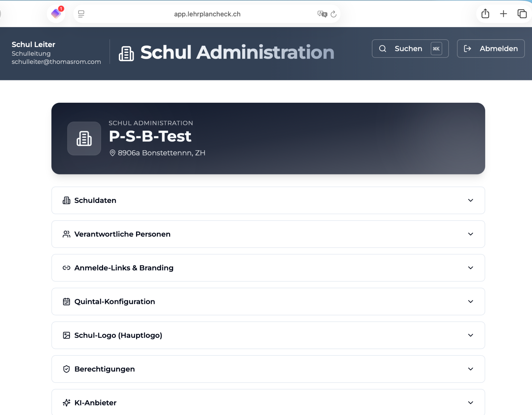Click the location pin icon by 8906a Bonstettennn
This screenshot has height=415, width=532.
pos(112,153)
